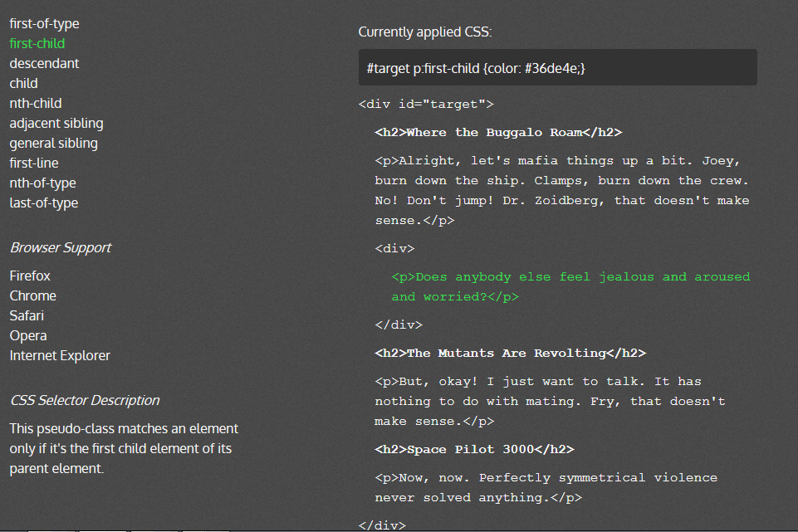Screen dimensions: 798x532
Task: Click Firefox in the Browser Support list
Action: [x=30, y=276]
